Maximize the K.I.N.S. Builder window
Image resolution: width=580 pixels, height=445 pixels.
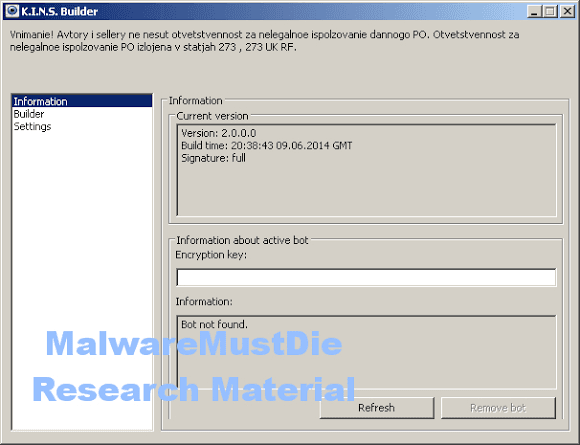coord(550,11)
